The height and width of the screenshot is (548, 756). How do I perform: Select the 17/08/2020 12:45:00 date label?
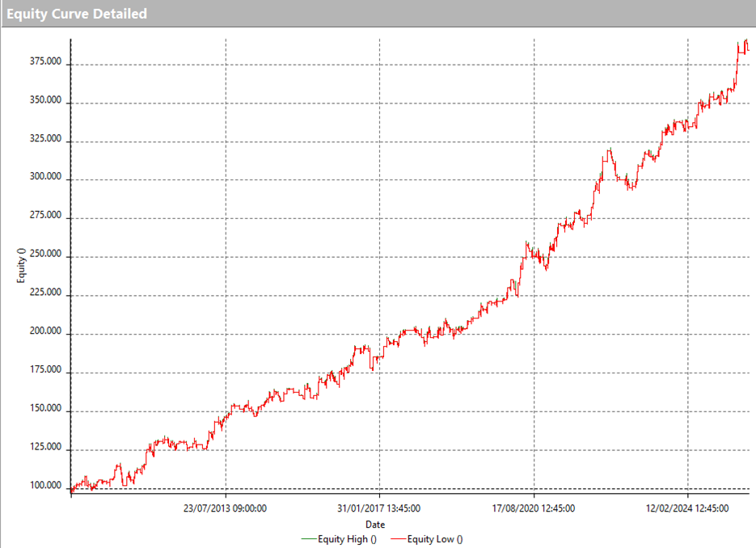pyautogui.click(x=534, y=508)
